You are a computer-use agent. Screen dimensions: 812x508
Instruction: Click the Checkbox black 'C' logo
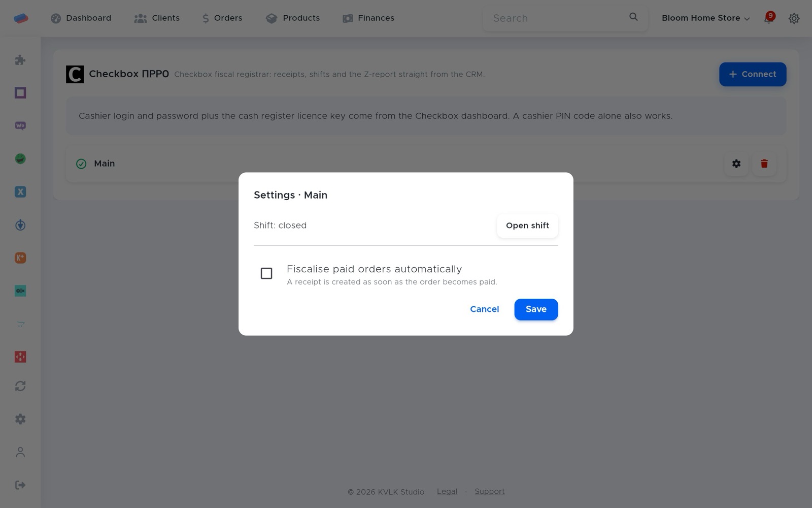75,74
